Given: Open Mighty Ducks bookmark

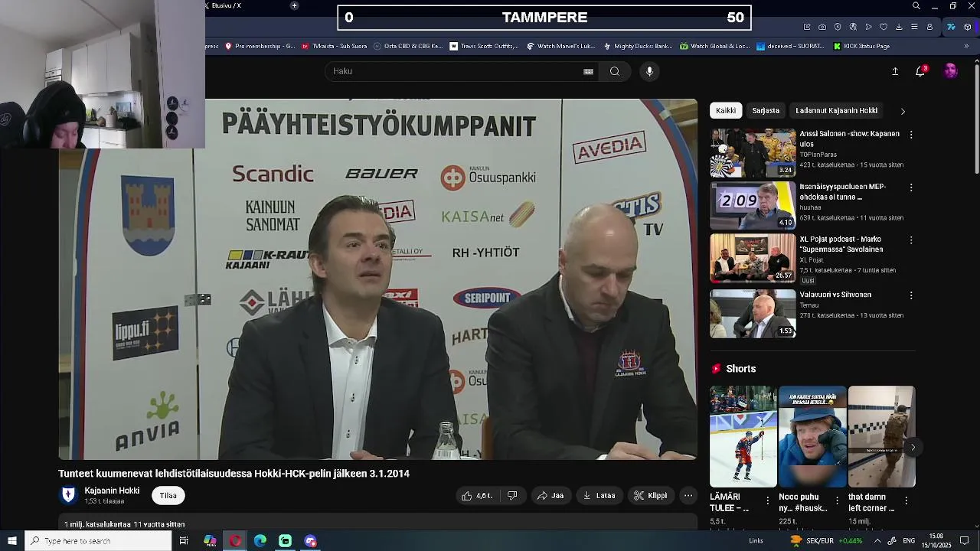Looking at the screenshot, I should point(638,46).
